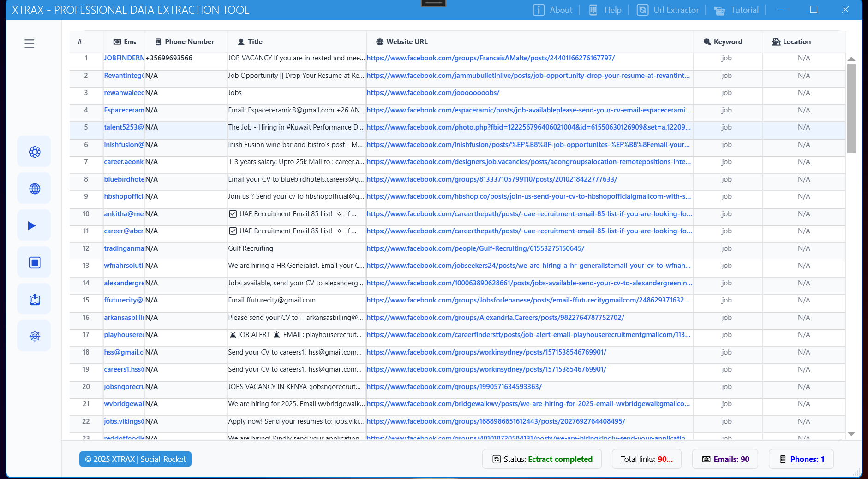Click the Help book icon
The width and height of the screenshot is (868, 479).
point(593,10)
